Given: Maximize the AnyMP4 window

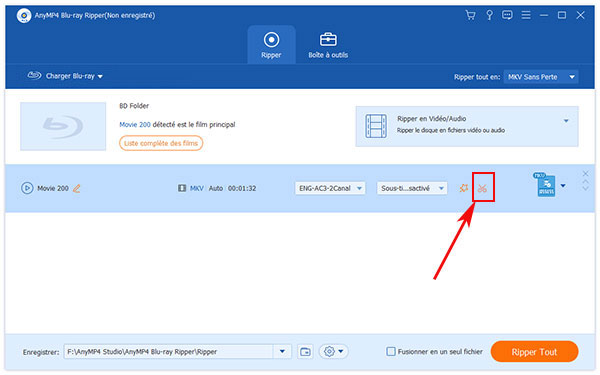Looking at the screenshot, I should (562, 15).
